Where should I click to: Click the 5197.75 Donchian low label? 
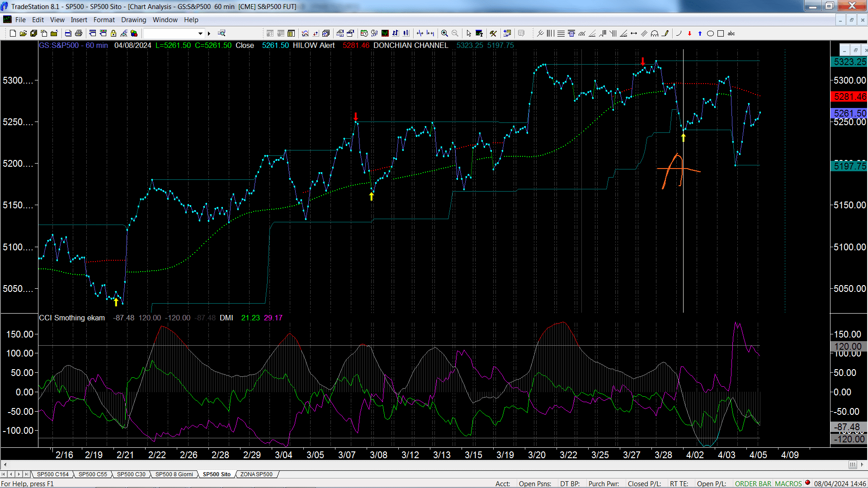849,166
